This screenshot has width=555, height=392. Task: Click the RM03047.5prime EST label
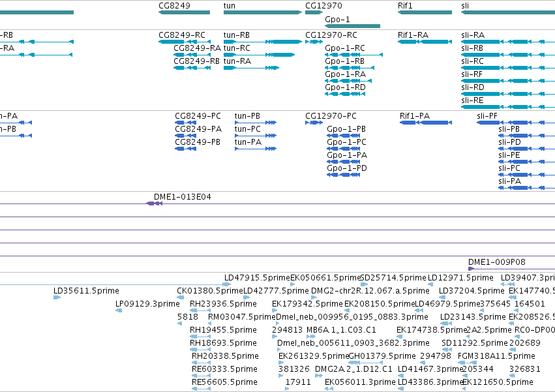(242, 316)
